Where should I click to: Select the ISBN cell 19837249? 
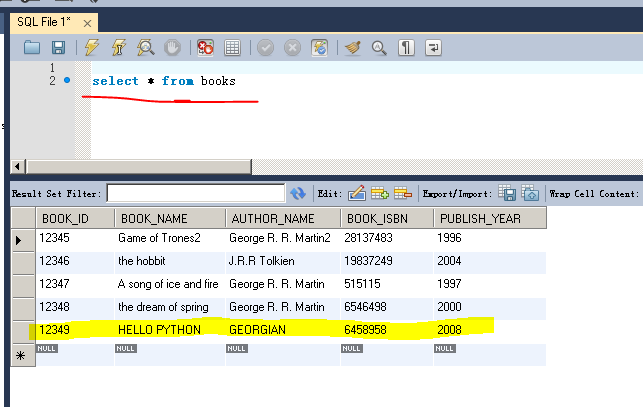(387, 261)
